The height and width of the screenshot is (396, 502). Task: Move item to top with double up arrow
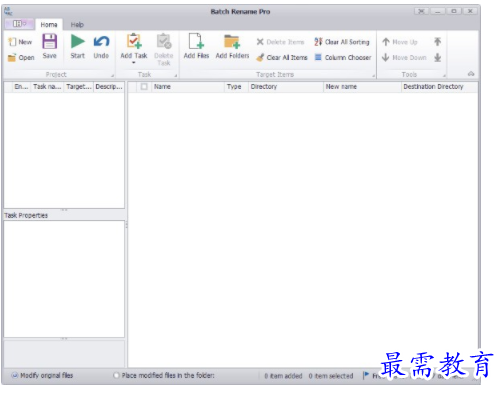coord(438,42)
